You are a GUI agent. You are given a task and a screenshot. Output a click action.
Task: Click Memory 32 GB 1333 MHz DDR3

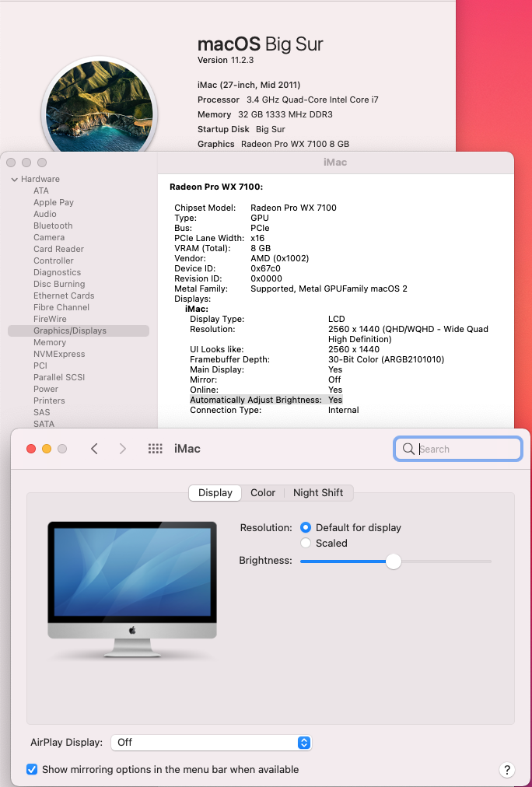[x=265, y=114]
